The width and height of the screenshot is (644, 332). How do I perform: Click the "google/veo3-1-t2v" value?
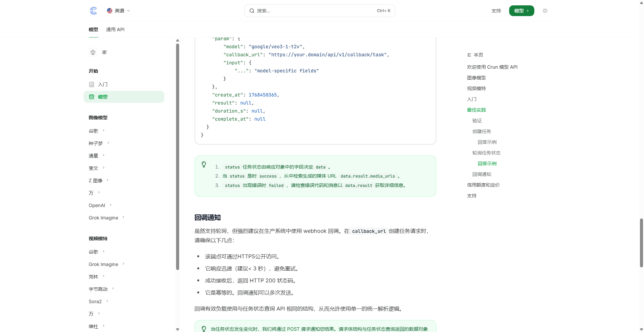coord(275,47)
